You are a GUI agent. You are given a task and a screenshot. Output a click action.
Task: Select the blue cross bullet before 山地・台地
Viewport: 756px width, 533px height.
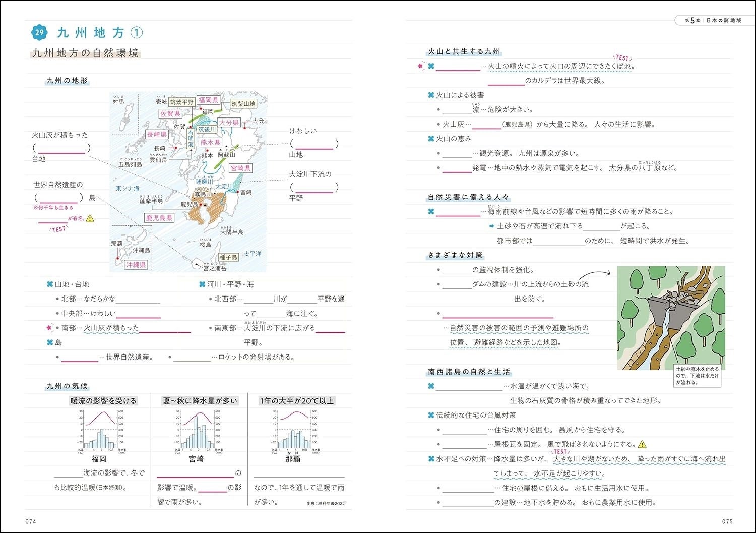pyautogui.click(x=50, y=284)
